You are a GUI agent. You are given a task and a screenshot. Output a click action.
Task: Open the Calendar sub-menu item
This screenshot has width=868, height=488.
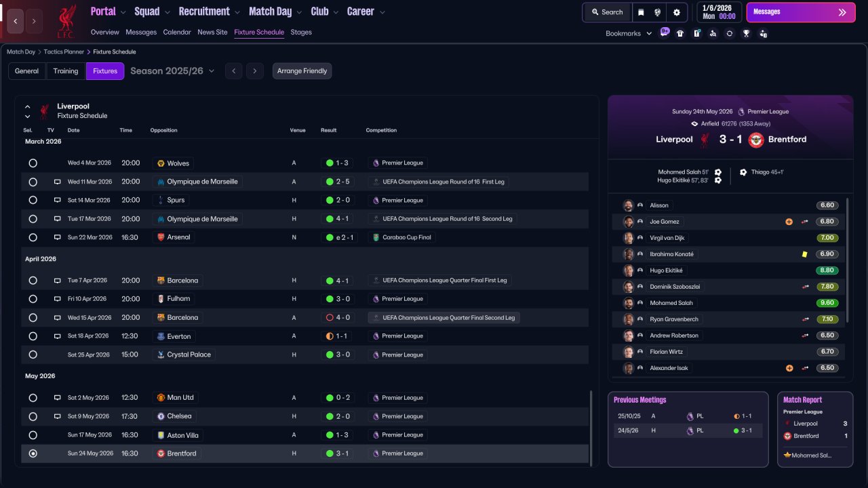pos(177,32)
